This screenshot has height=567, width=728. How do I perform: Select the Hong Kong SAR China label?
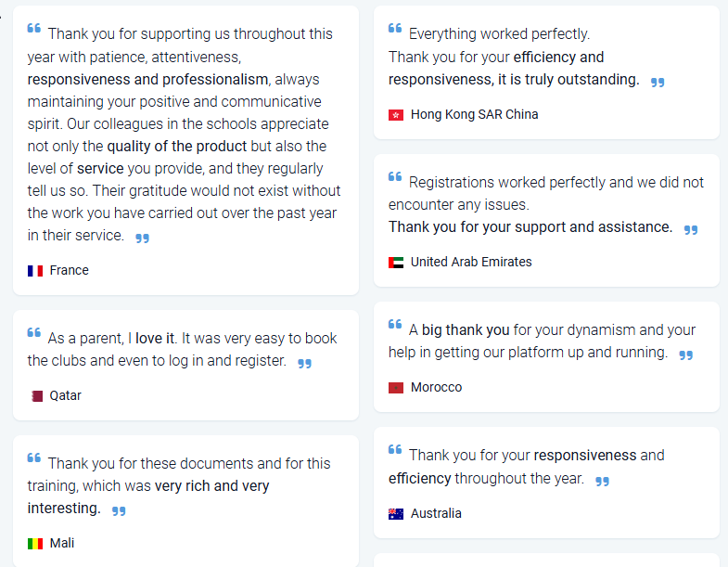click(474, 115)
